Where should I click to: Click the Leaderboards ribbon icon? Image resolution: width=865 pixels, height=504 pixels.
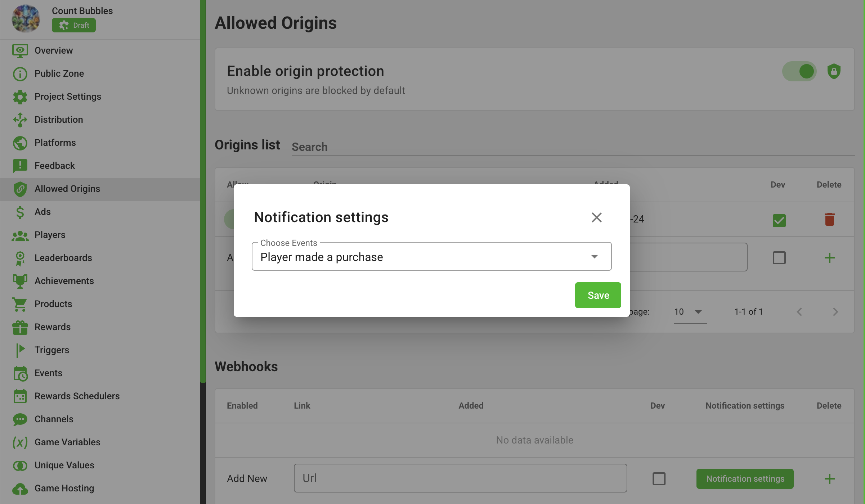click(x=20, y=258)
